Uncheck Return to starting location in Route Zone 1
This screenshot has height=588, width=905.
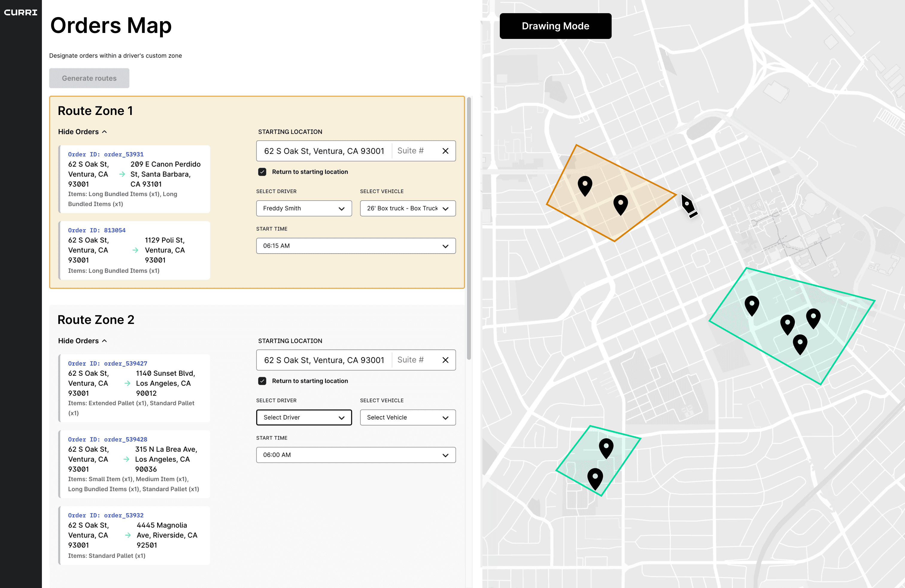click(x=262, y=172)
